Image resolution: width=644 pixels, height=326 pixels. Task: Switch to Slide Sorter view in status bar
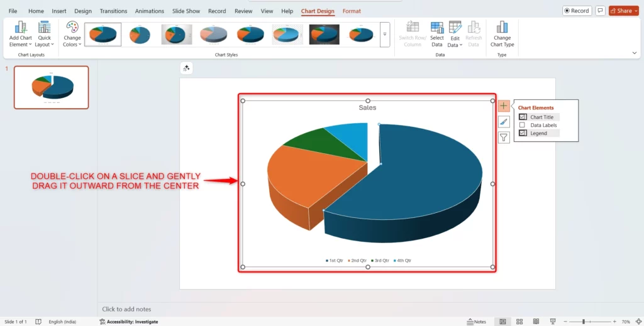(519, 322)
